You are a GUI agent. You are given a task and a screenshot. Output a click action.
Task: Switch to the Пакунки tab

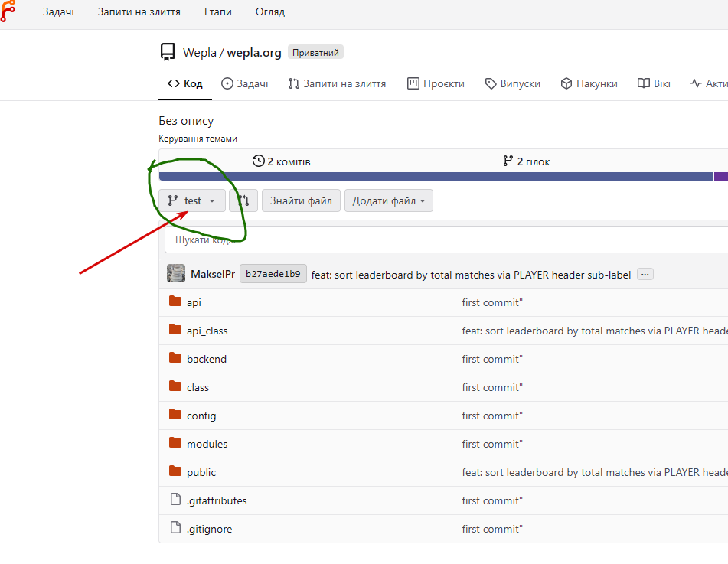(x=589, y=83)
